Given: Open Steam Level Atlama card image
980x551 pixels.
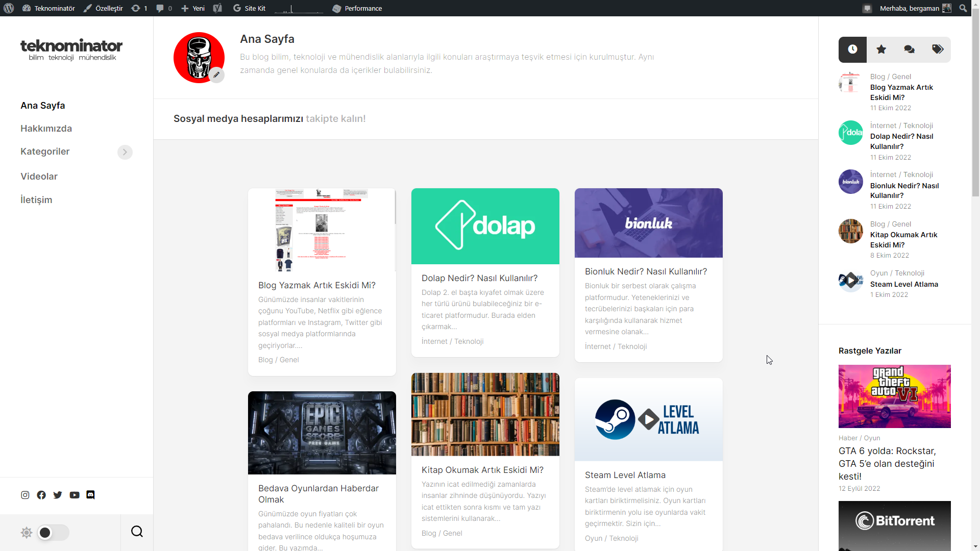Looking at the screenshot, I should pyautogui.click(x=649, y=419).
